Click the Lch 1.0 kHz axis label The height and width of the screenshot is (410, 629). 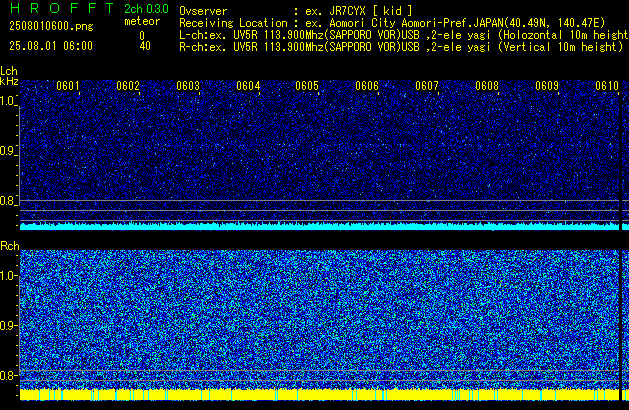tap(8, 101)
